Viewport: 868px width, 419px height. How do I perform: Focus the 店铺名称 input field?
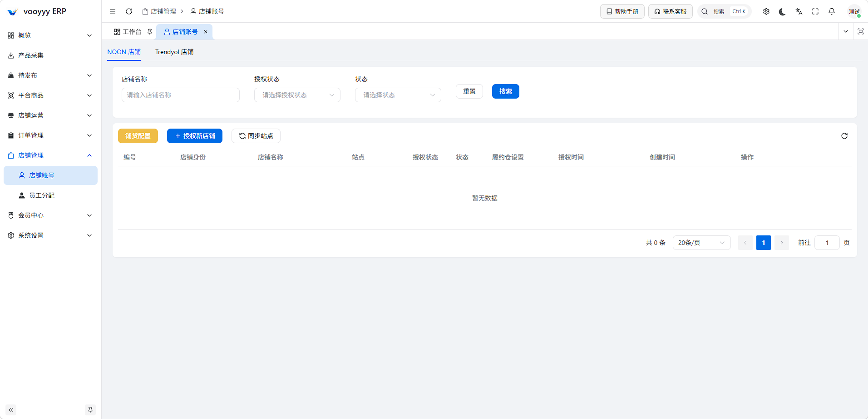click(x=181, y=95)
